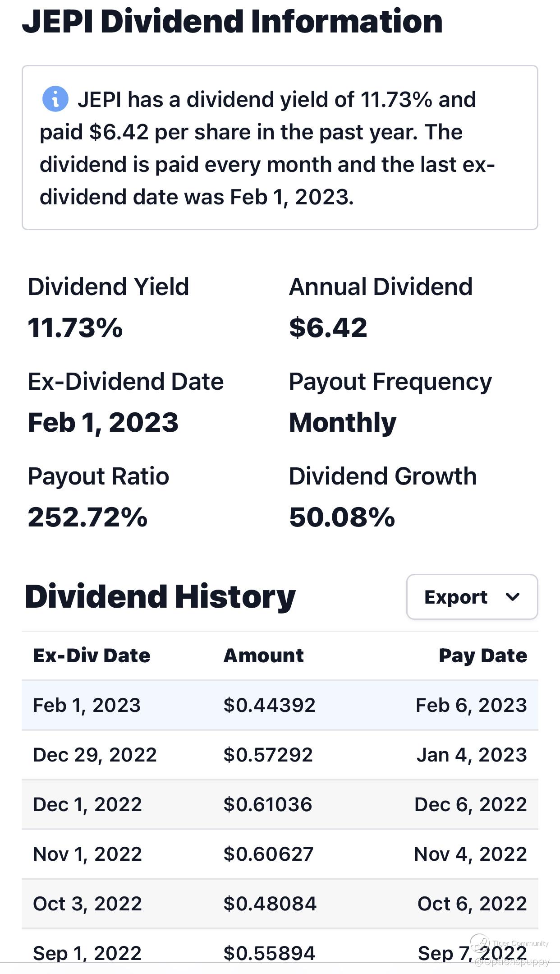Click the 11.73% Dividend Yield value

pos(75,328)
